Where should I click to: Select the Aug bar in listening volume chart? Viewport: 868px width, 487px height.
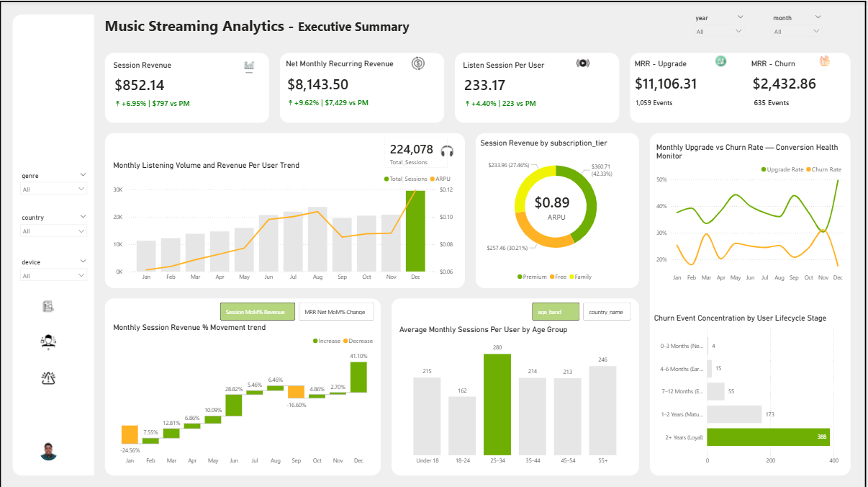point(317,239)
